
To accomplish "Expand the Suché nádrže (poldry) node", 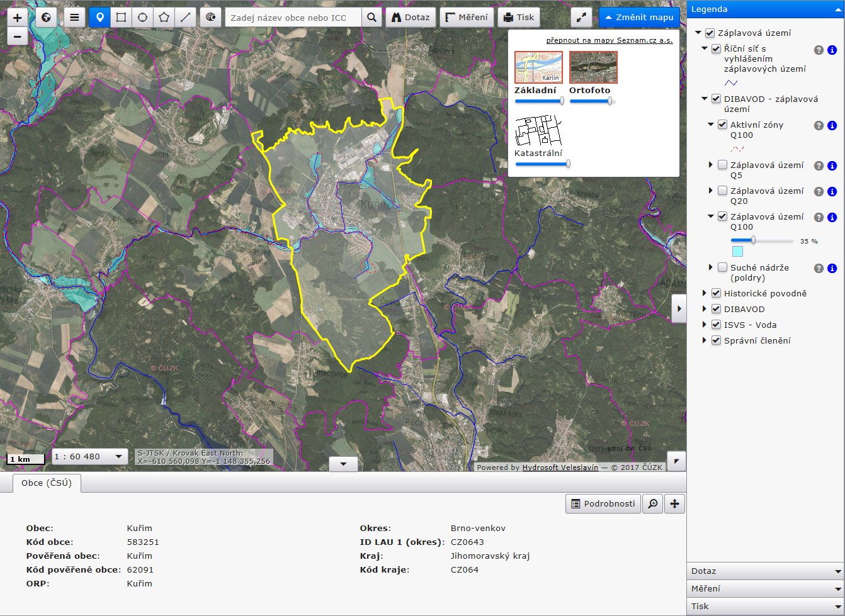I will (711, 267).
